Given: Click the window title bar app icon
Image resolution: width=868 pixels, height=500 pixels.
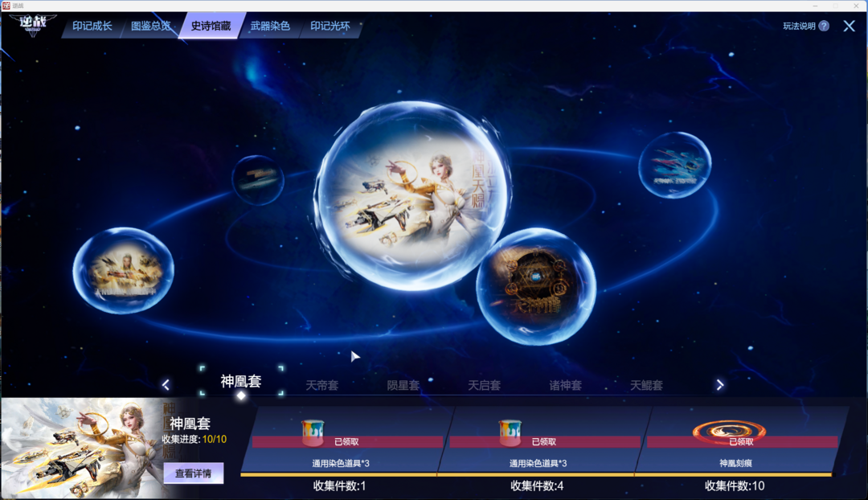Looking at the screenshot, I should (x=6, y=6).
